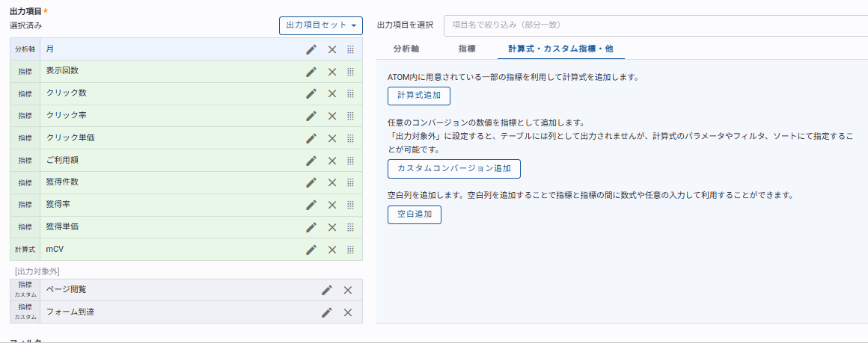
Task: Select the 表示回数 row label
Action: [x=63, y=71]
